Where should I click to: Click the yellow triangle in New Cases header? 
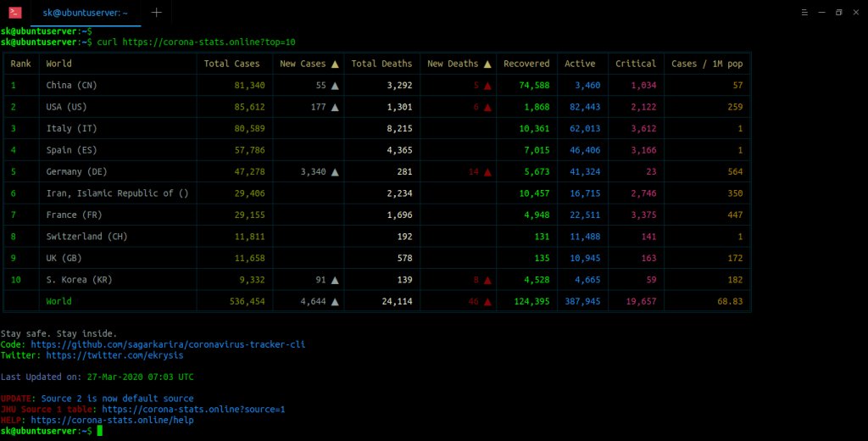tap(335, 64)
